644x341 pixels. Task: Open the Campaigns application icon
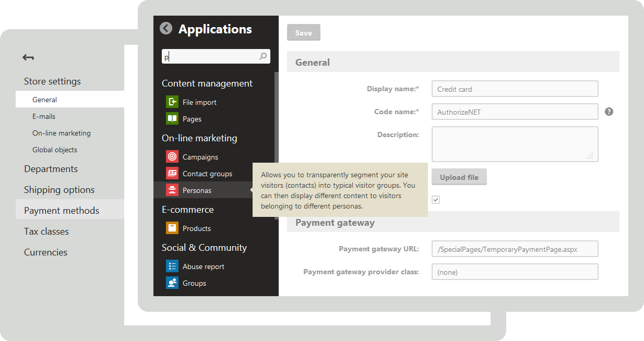pyautogui.click(x=172, y=156)
